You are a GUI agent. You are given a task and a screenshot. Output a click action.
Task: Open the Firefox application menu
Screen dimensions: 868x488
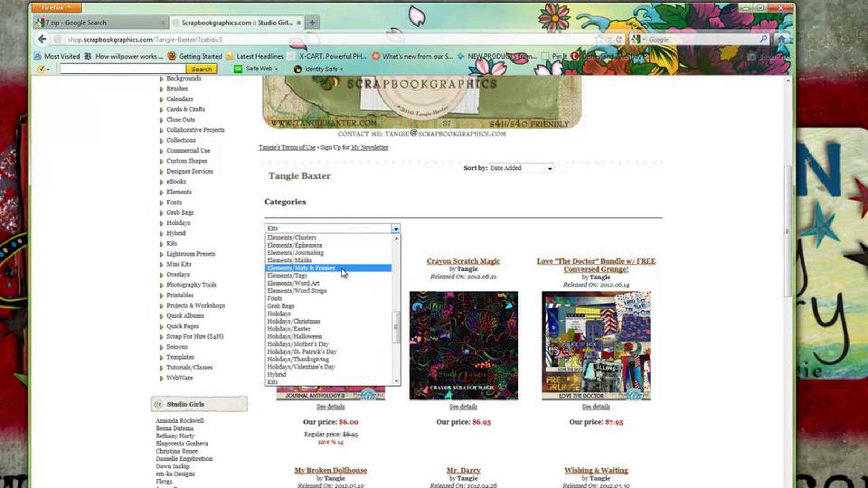pyautogui.click(x=56, y=7)
